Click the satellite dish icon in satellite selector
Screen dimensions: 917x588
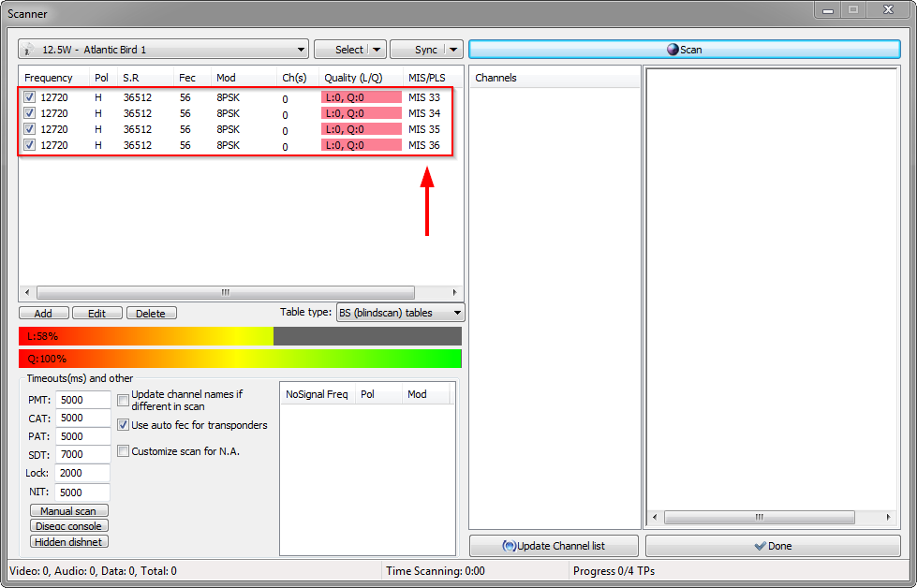pyautogui.click(x=27, y=50)
